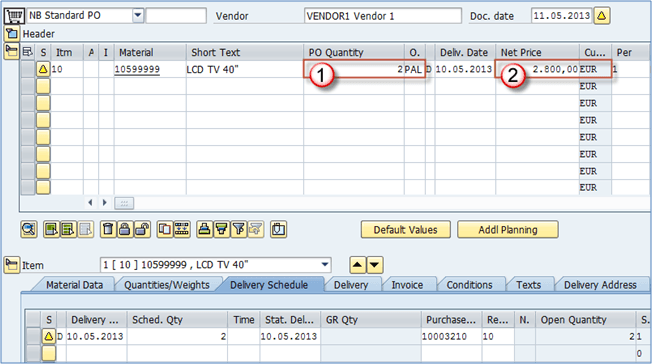Click the items table horizontal scrollbar thumb
Viewport: 652px width, 364px height.
tap(124, 203)
